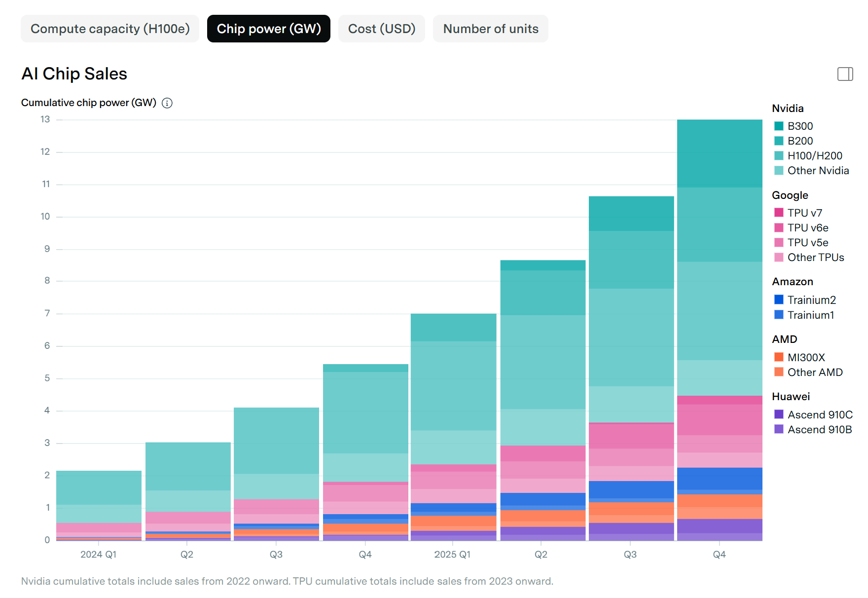Click the info icon beside Cumulative chip power
The height and width of the screenshot is (598, 868).
tap(167, 103)
